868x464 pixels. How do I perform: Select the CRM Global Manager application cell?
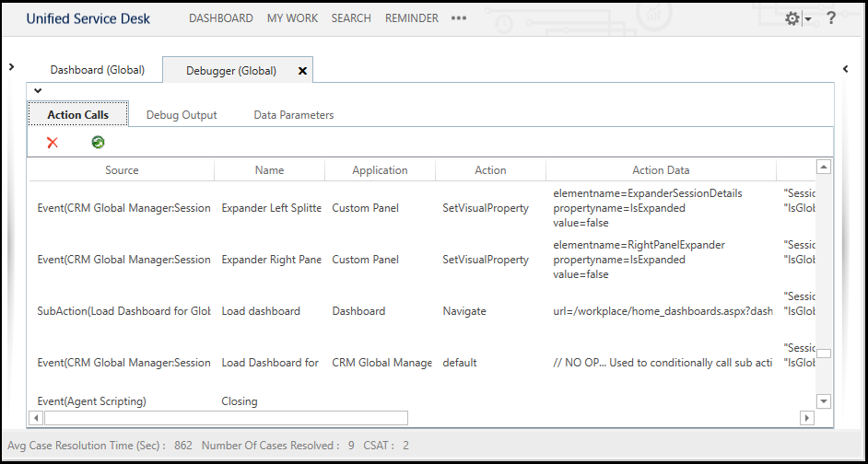382,362
